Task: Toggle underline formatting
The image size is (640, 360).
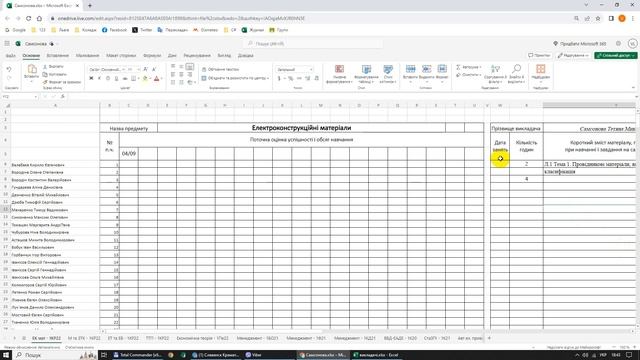Action: click(x=108, y=78)
